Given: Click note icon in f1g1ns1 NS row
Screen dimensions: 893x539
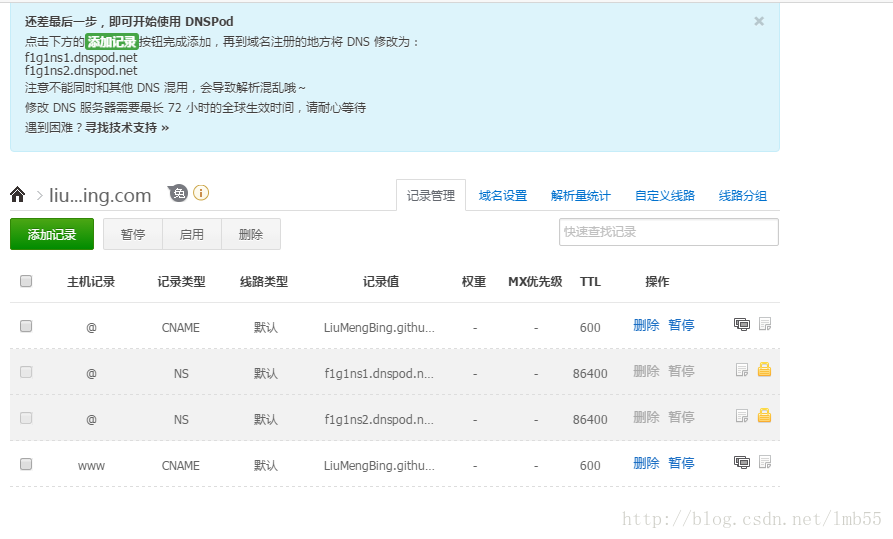Looking at the screenshot, I should pos(742,370).
